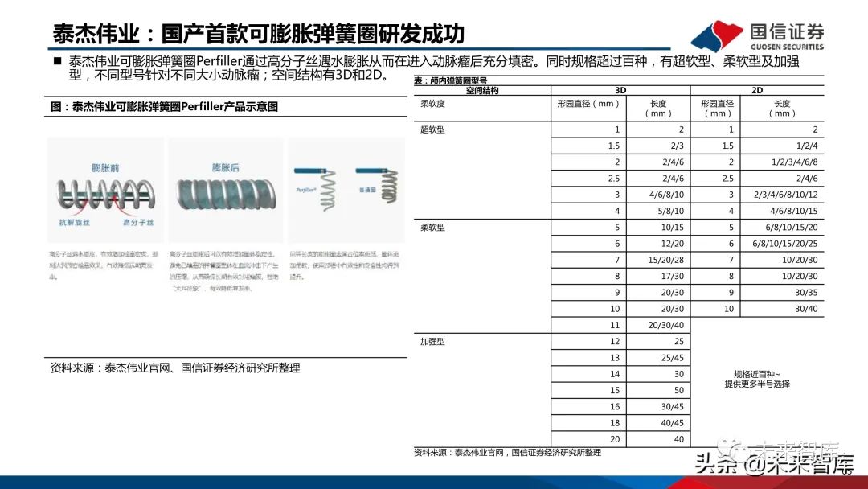
Task: Click the 空间结构 header cell
Action: click(481, 90)
